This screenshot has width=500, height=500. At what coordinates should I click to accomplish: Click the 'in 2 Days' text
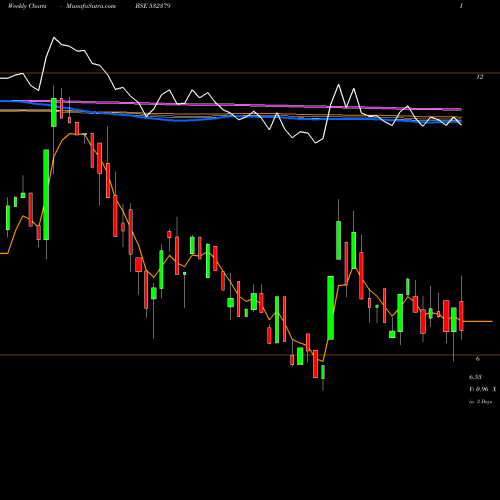[x=480, y=402]
